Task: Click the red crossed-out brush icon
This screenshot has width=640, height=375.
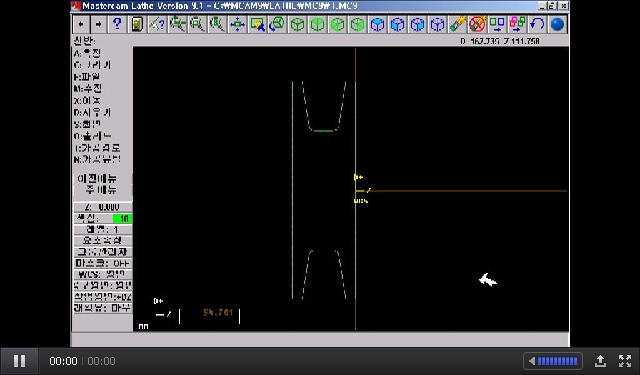Action: click(x=477, y=24)
